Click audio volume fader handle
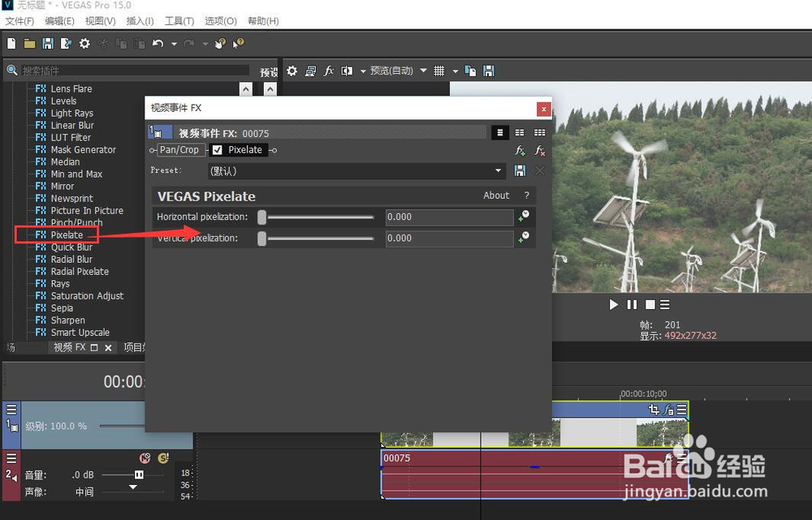 140,475
